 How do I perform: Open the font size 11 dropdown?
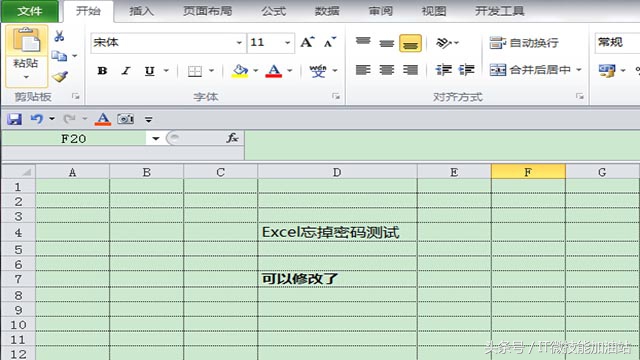[x=287, y=42]
